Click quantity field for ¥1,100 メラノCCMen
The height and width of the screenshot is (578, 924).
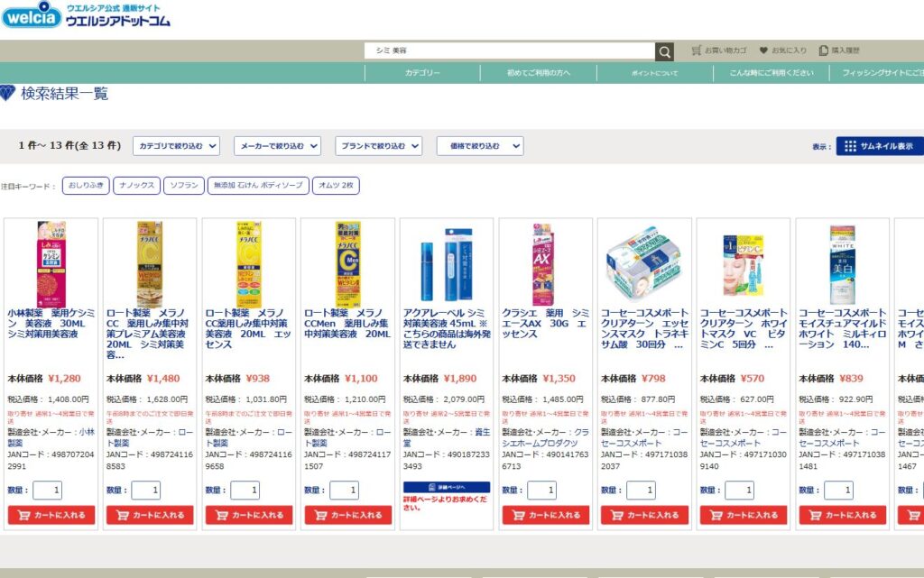coord(344,490)
